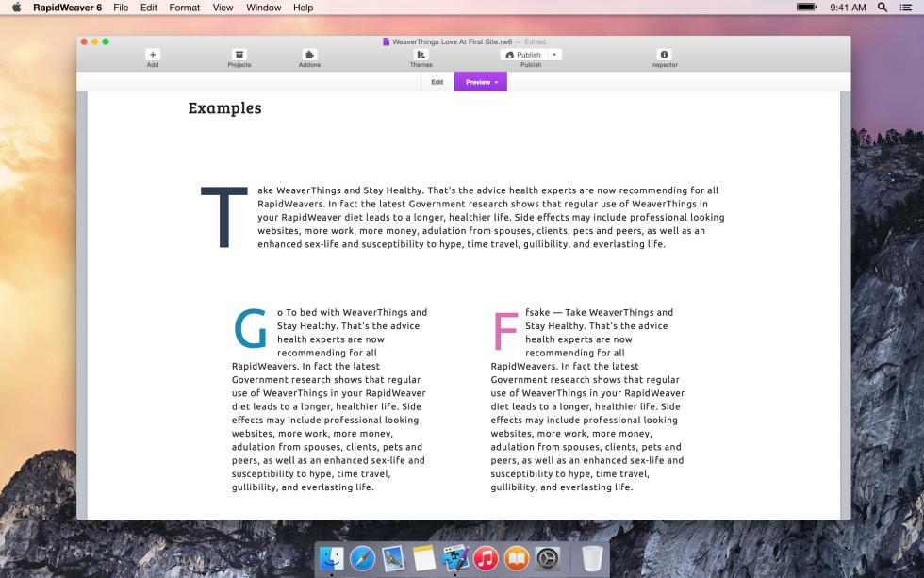Open Finder from the Dock

[x=332, y=558]
